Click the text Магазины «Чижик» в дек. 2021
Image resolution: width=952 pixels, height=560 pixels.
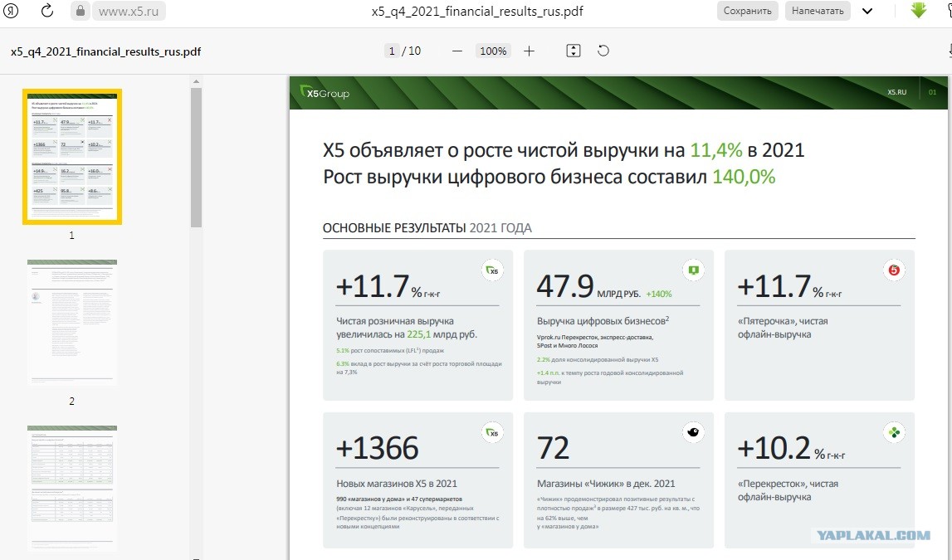[x=606, y=484]
